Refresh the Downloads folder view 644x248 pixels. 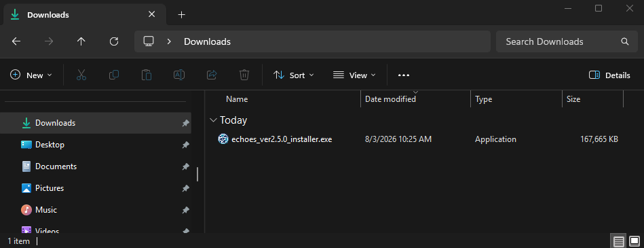(x=114, y=41)
